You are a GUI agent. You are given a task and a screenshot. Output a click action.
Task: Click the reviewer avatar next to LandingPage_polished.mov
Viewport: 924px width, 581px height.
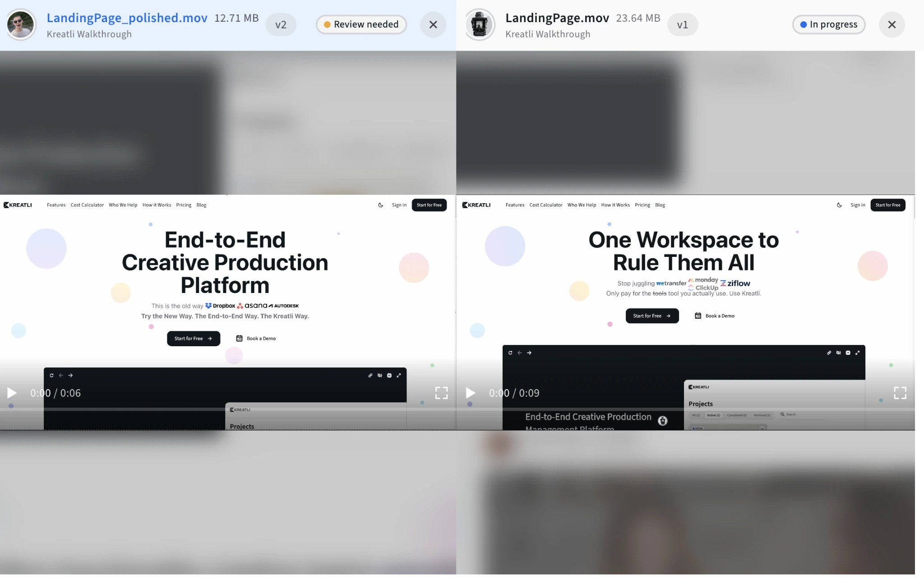click(x=21, y=24)
